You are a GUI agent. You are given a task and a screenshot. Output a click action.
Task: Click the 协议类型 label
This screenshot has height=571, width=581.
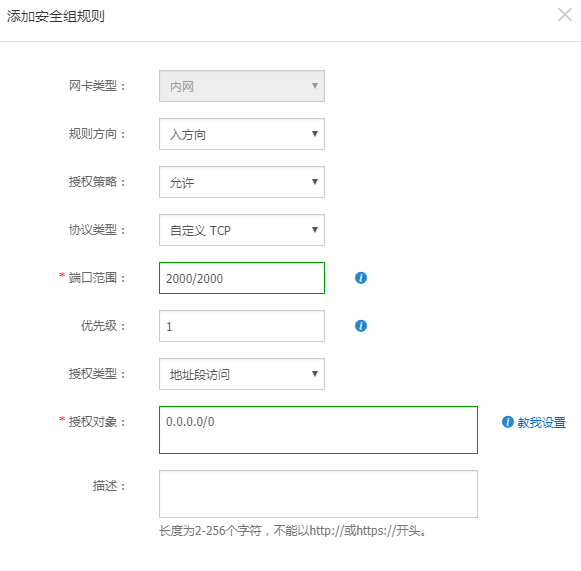(x=97, y=230)
